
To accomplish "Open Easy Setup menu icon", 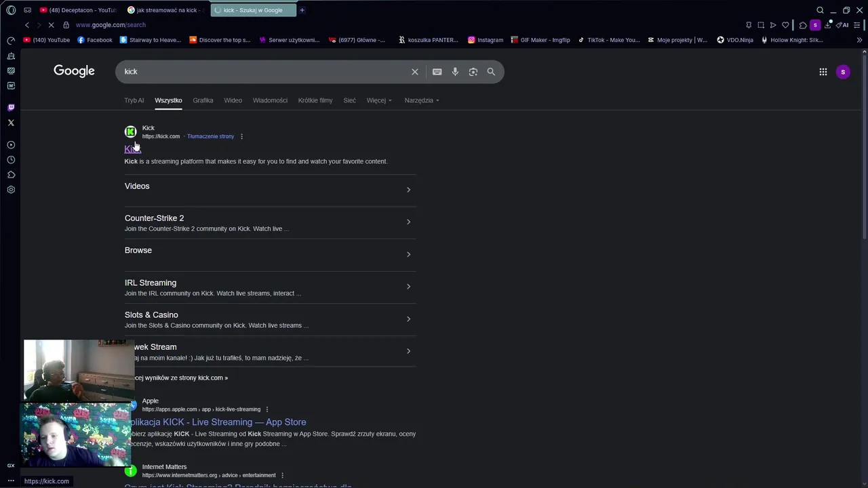I will pyautogui.click(x=857, y=25).
